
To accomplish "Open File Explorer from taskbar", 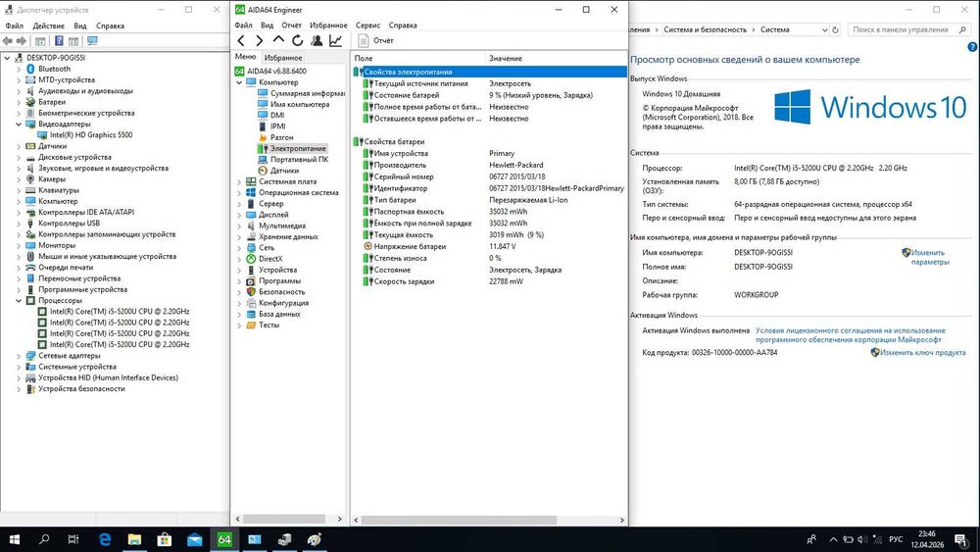I will [134, 539].
